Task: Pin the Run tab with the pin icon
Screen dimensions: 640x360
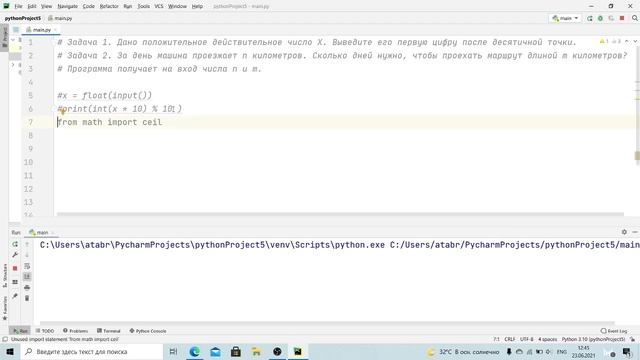Action: 15,296
